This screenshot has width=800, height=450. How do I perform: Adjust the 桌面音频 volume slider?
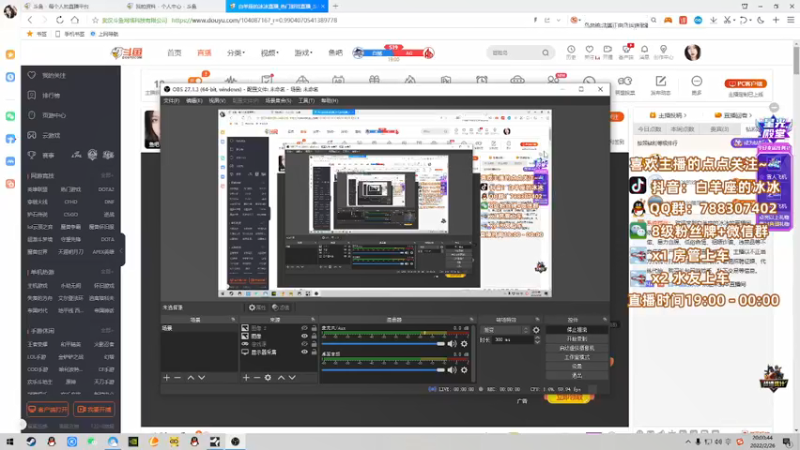pos(383,370)
